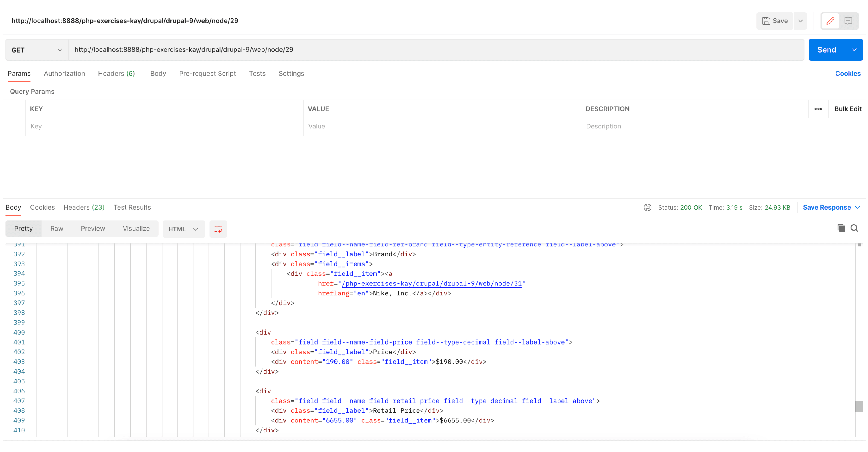
Task: Open the /web/node/31 link in the response
Action: pos(431,283)
